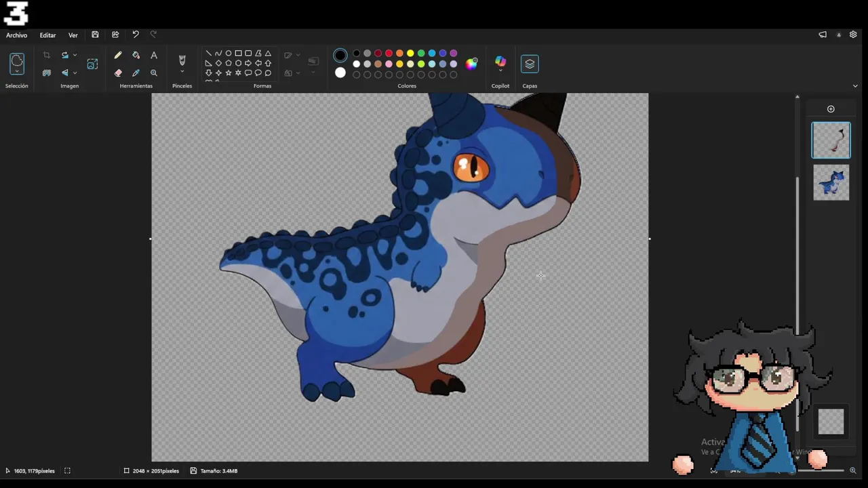Open the Copilot menu
This screenshot has height=488, width=868.
pos(500,64)
